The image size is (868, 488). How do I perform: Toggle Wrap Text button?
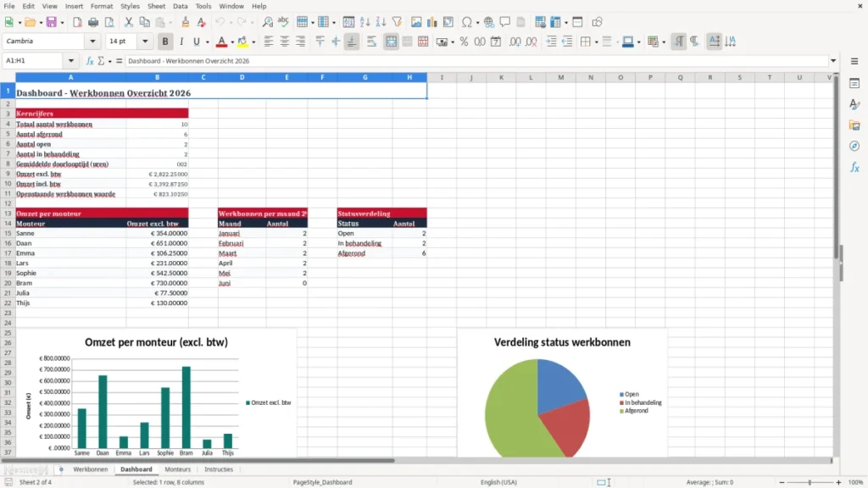pyautogui.click(x=371, y=42)
